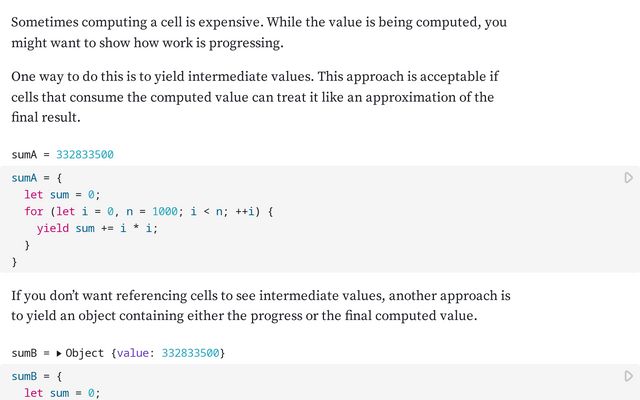This screenshot has width=640, height=400.
Task: Click the closing brace of sumA cell
Action: (15, 262)
